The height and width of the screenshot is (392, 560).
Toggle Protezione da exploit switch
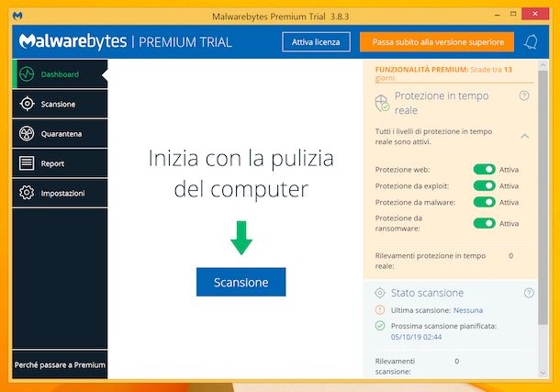(x=485, y=185)
